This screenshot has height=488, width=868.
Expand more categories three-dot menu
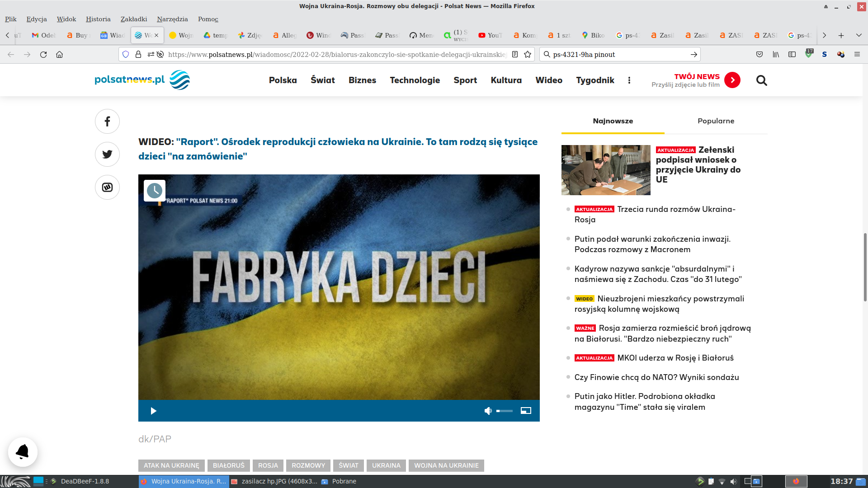point(629,80)
